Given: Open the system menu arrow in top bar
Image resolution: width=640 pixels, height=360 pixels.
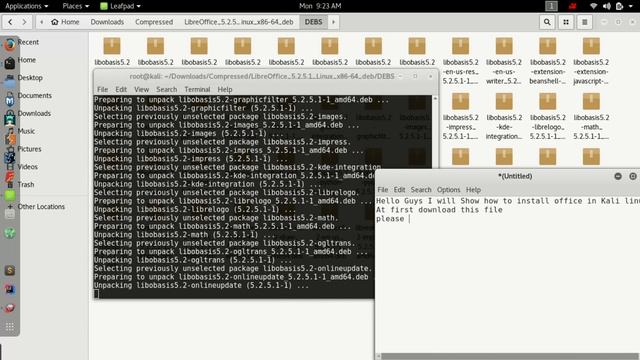Looking at the screenshot, I should 632,6.
